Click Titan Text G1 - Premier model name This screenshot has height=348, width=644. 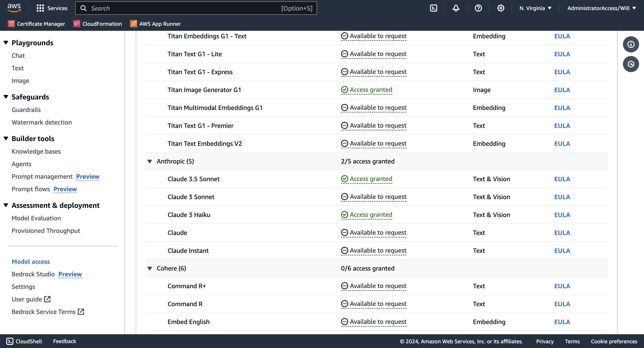coord(201,126)
